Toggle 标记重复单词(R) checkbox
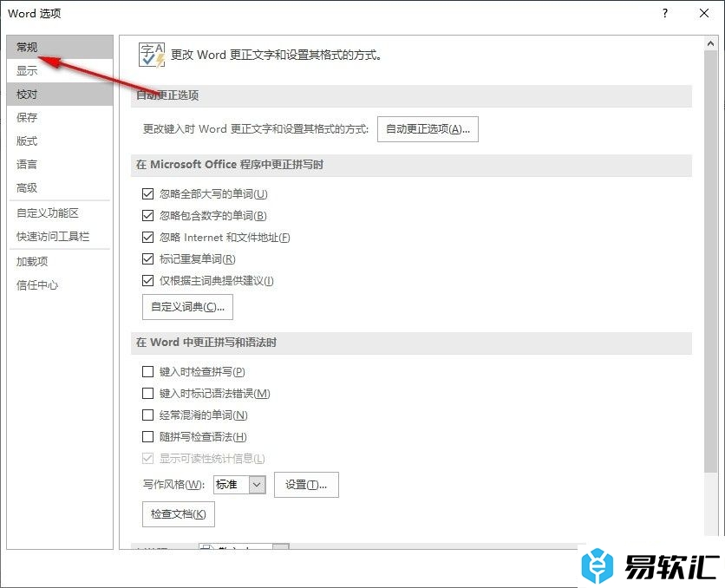Viewport: 725px width, 588px height. pyautogui.click(x=148, y=258)
